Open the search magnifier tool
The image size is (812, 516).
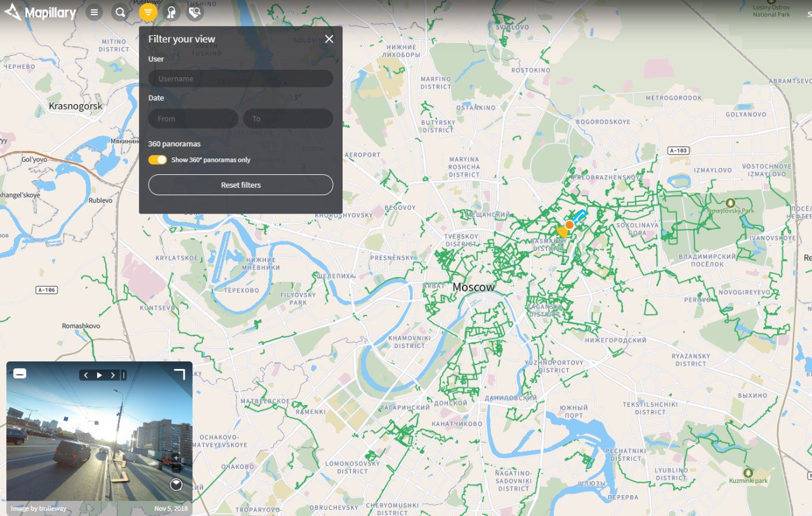[120, 12]
